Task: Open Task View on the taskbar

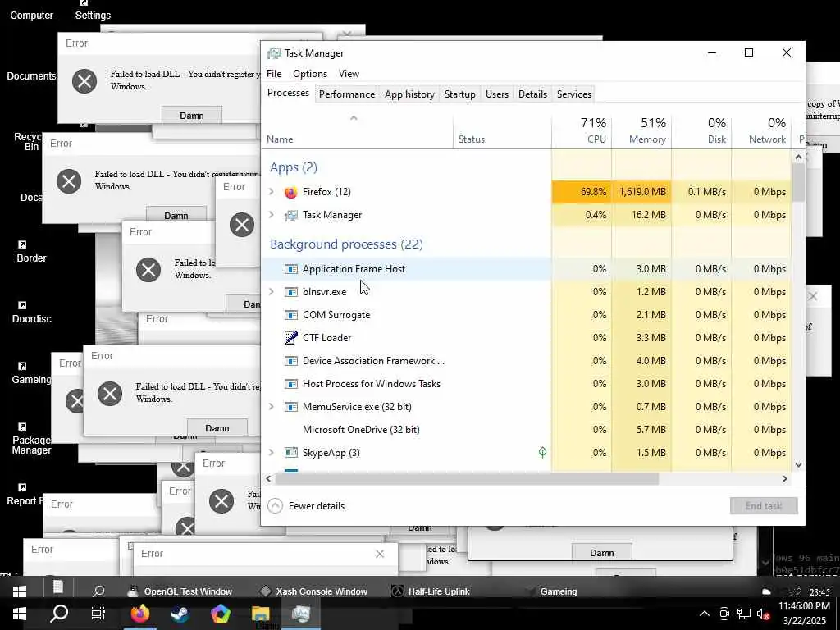Action: [98, 614]
